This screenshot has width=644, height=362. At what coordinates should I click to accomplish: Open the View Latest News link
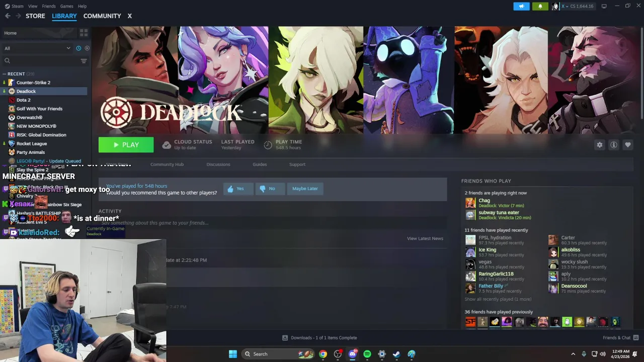pos(425,238)
